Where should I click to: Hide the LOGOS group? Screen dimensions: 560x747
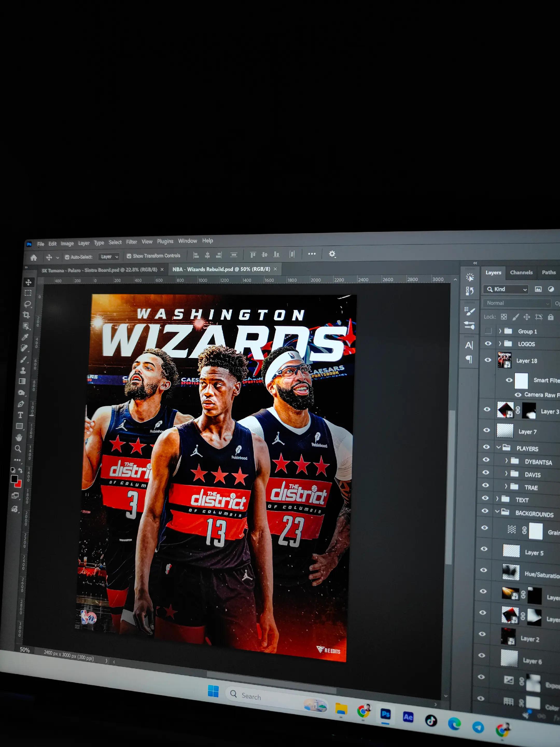coord(488,343)
